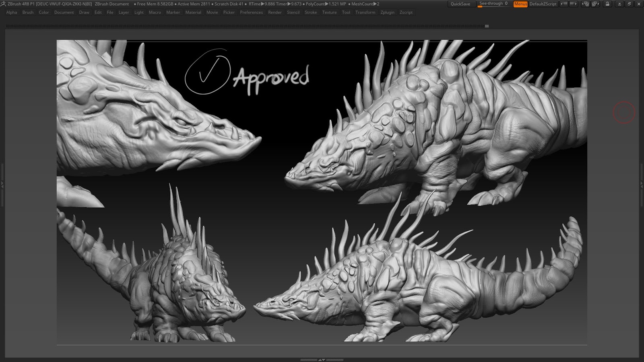Click the timeline scrubber handle above canvas
The image size is (644, 362).
(x=487, y=26)
